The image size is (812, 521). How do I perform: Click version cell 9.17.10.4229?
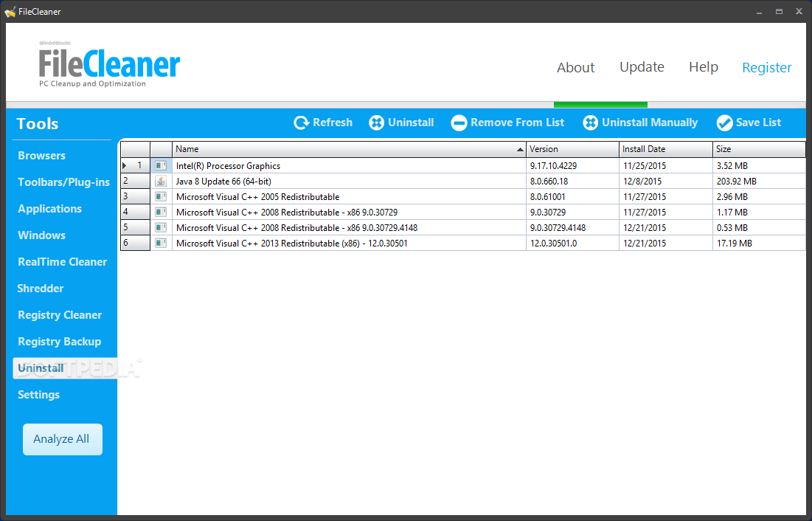tap(572, 166)
